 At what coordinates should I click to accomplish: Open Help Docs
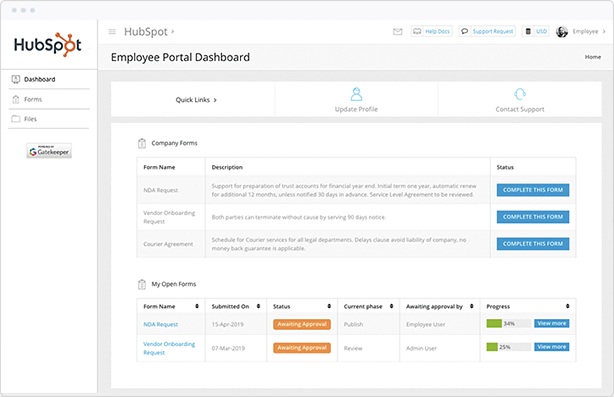click(432, 31)
